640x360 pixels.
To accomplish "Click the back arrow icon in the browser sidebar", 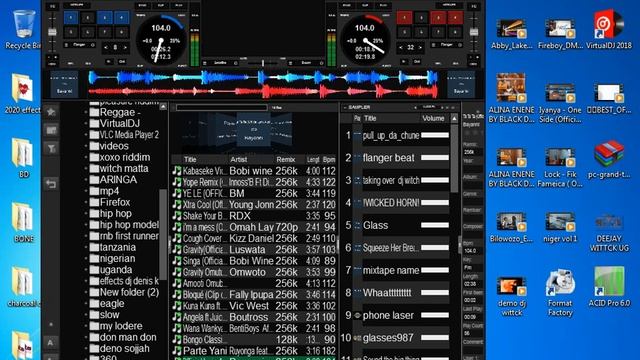I will [51, 184].
